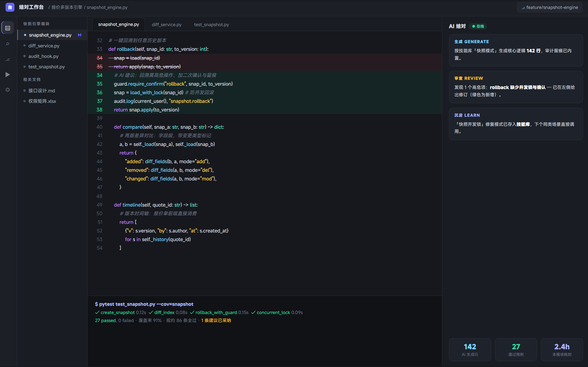
Task: Click def timeline line
Action: (264, 205)
